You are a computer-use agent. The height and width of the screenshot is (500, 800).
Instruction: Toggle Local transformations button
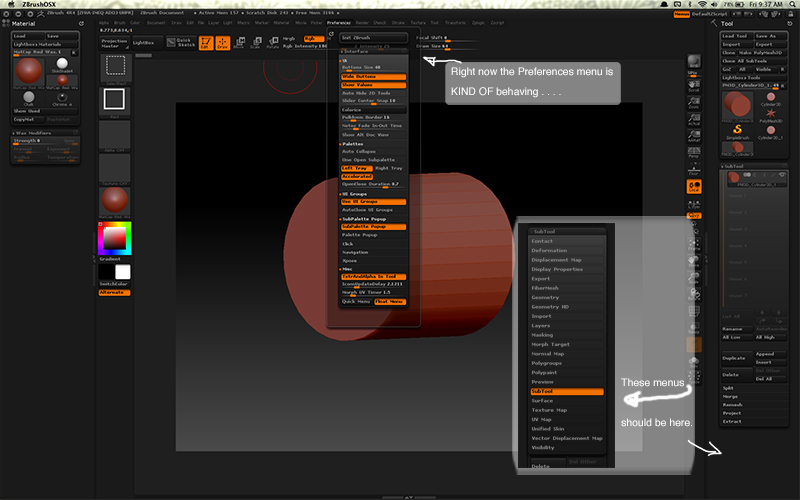pyautogui.click(x=694, y=187)
